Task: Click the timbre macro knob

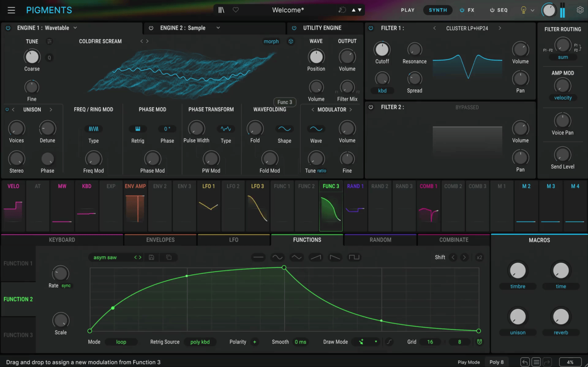Action: coord(517,270)
